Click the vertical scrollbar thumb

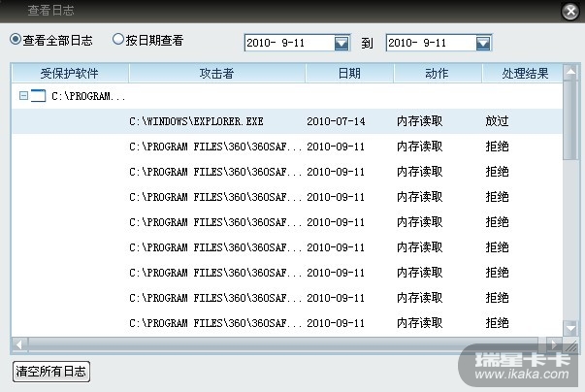(570, 119)
